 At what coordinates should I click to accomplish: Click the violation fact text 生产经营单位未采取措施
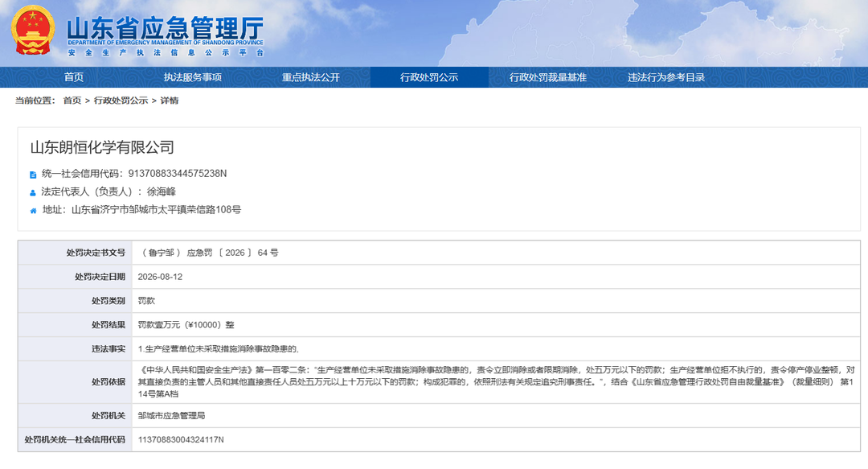click(219, 348)
